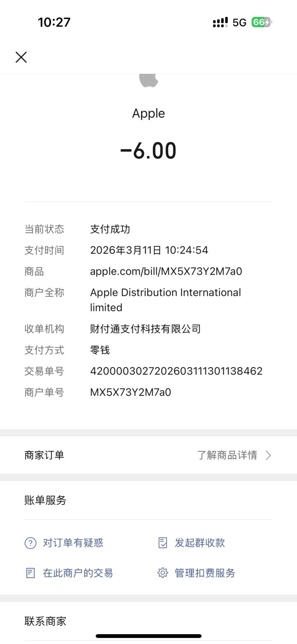Open the 商家订单 row
This screenshot has width=297, height=644.
pos(148,455)
